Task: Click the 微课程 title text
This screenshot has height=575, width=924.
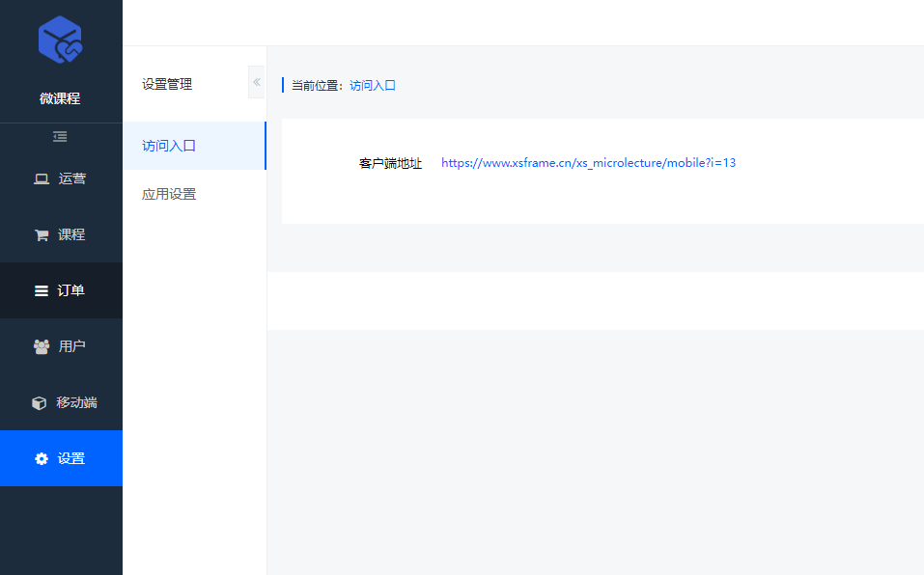Action: tap(60, 98)
